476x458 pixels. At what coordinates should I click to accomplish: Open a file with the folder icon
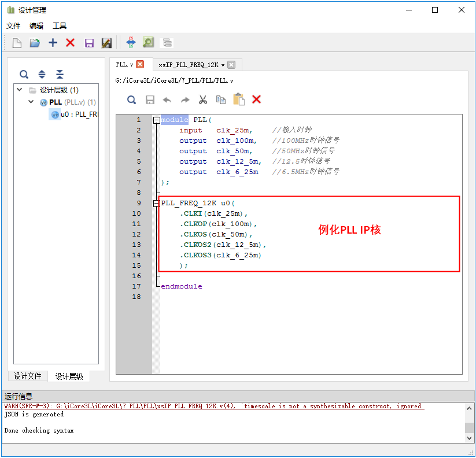(35, 43)
